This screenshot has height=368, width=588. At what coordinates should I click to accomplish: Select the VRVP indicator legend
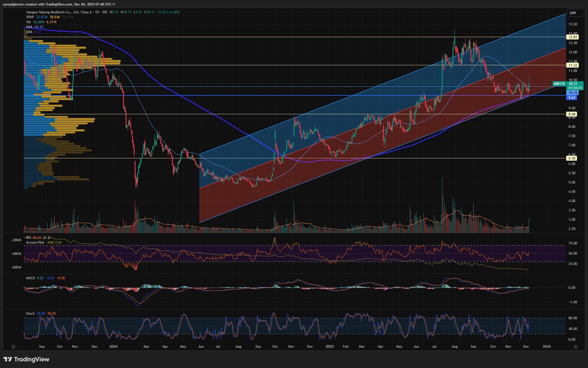[30, 17]
